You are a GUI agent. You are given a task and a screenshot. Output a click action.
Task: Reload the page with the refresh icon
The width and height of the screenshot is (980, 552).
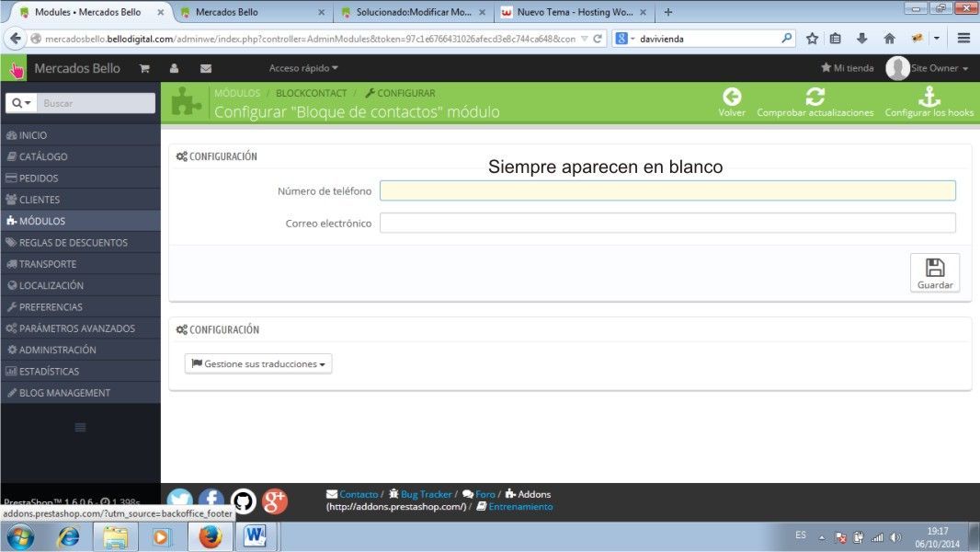pyautogui.click(x=598, y=39)
